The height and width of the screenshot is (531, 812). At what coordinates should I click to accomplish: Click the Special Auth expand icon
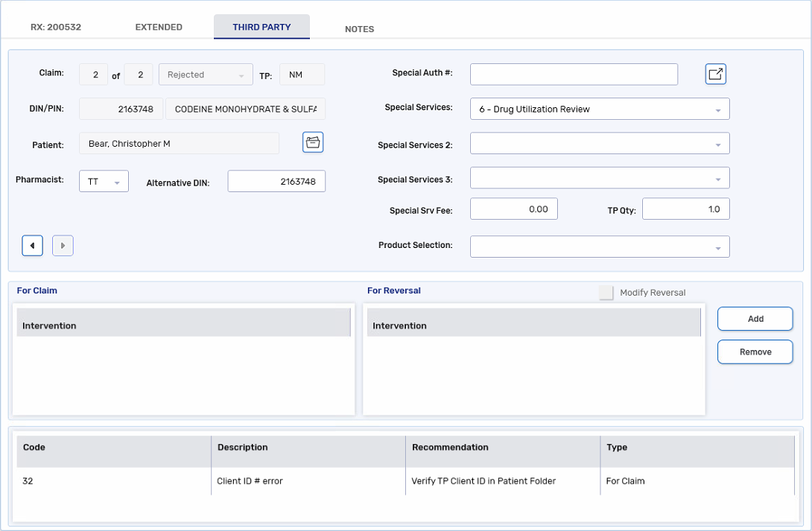pos(715,74)
